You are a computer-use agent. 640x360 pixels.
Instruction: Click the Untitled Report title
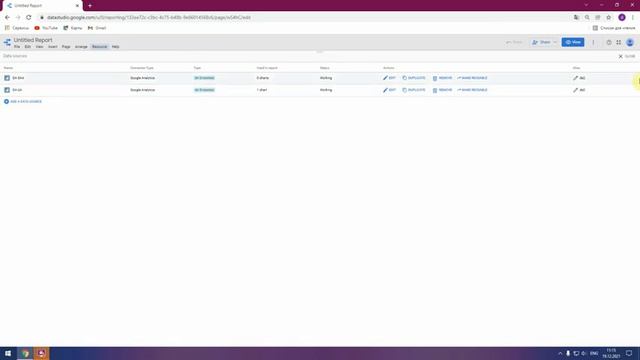(33, 40)
